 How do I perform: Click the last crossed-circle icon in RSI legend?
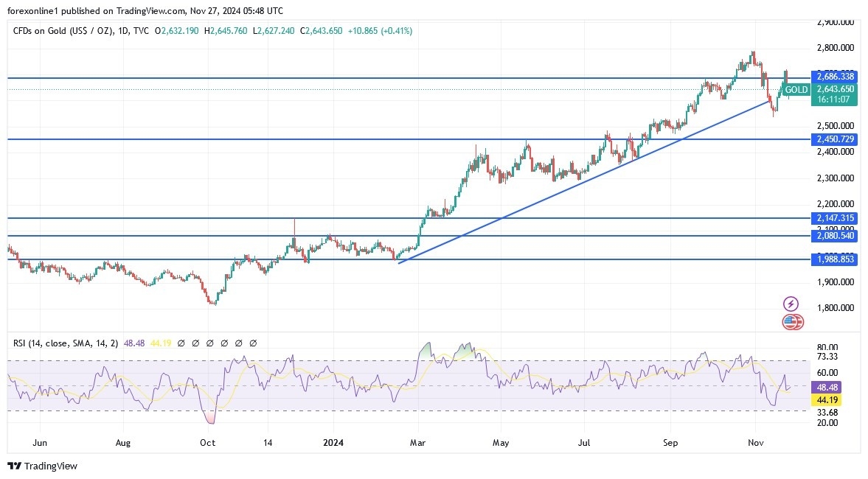(253, 343)
